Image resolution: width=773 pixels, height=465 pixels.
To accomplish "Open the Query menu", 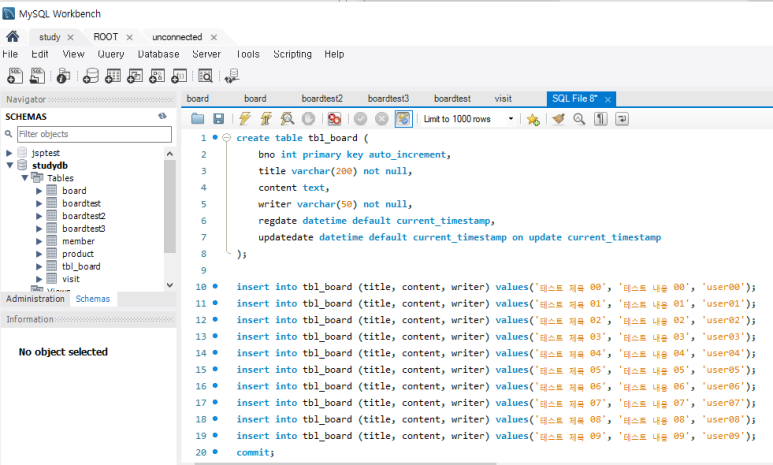I will pos(110,54).
